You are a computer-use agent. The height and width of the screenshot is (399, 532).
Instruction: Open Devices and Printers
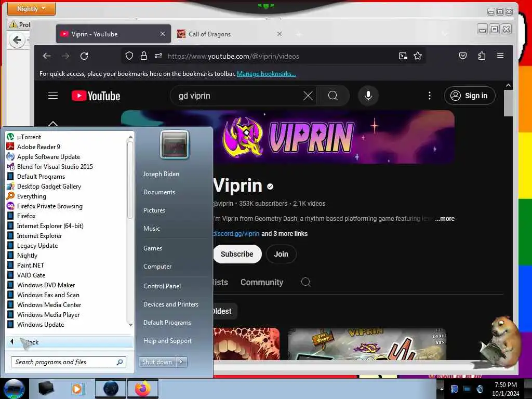pos(170,304)
